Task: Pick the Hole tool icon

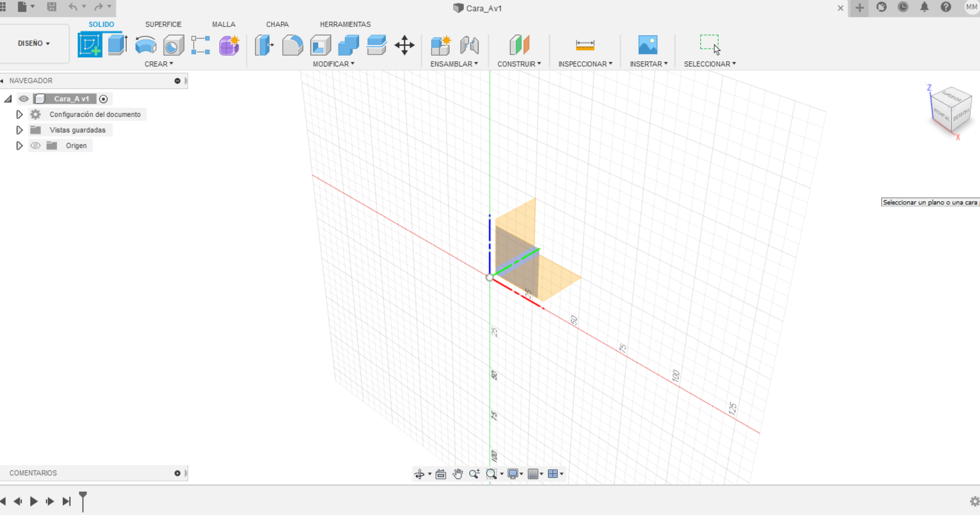Action: [x=174, y=45]
